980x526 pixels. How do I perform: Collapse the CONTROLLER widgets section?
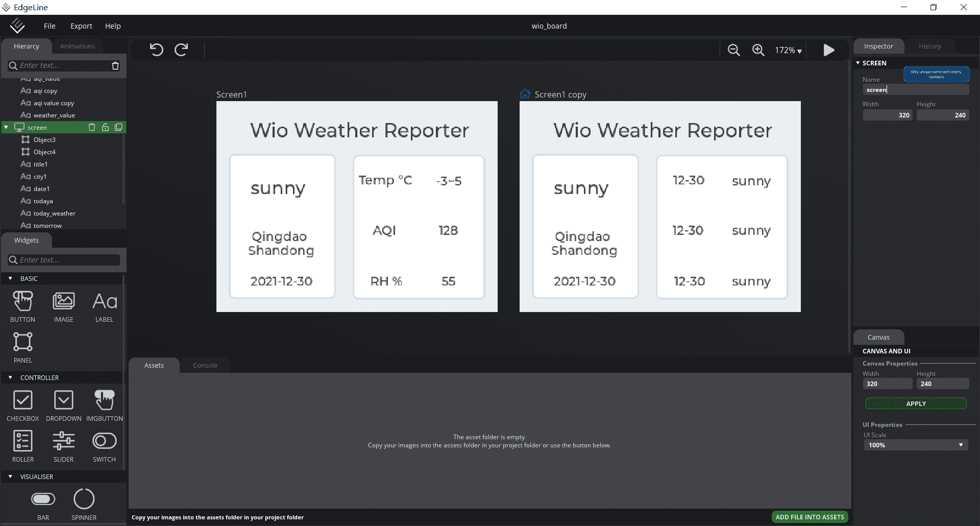coord(10,377)
